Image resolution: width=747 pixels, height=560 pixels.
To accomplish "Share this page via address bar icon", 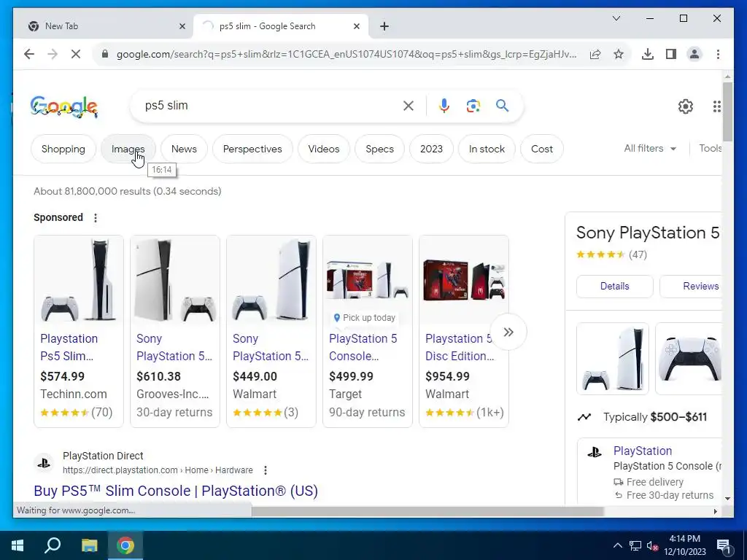I will 595,54.
